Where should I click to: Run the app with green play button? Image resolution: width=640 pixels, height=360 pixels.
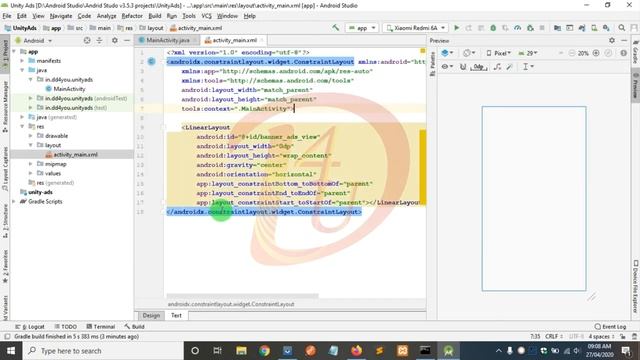[457, 28]
